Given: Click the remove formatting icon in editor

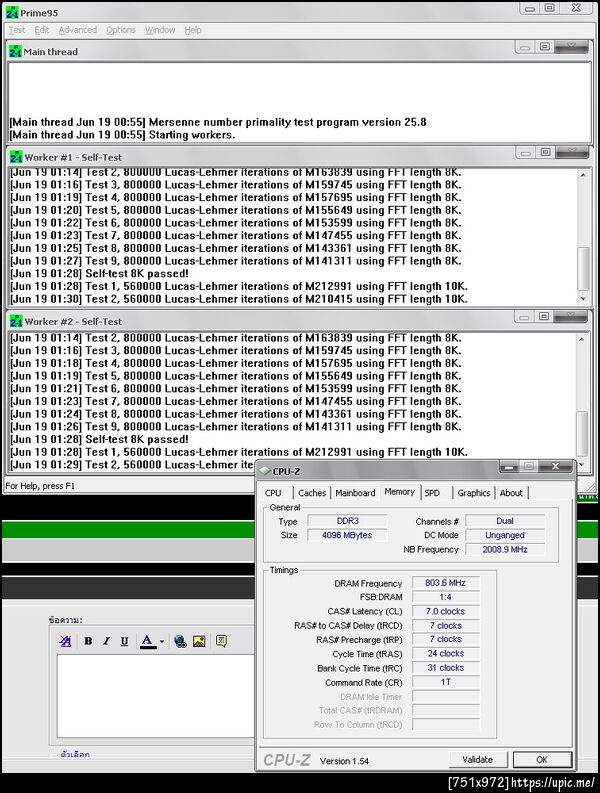Looking at the screenshot, I should click(x=65, y=641).
